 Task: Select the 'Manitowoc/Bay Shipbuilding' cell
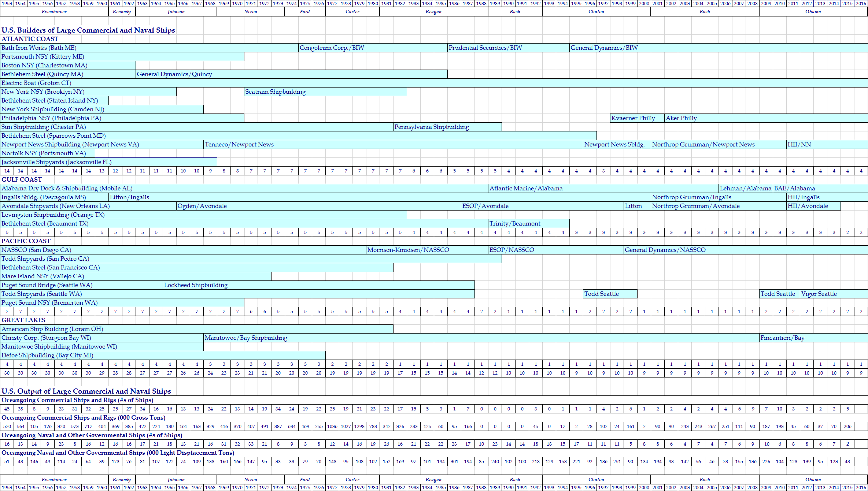coord(481,338)
